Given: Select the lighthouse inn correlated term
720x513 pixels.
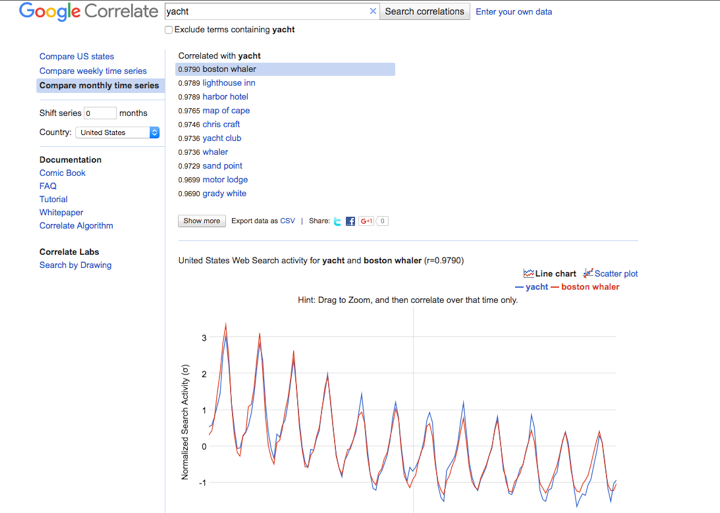Looking at the screenshot, I should tap(229, 83).
